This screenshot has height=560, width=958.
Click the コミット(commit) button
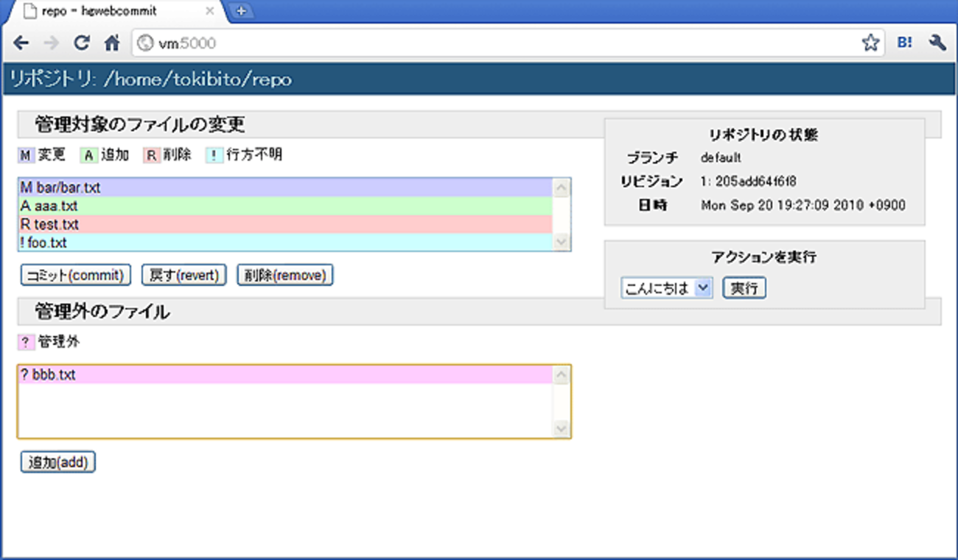click(75, 275)
